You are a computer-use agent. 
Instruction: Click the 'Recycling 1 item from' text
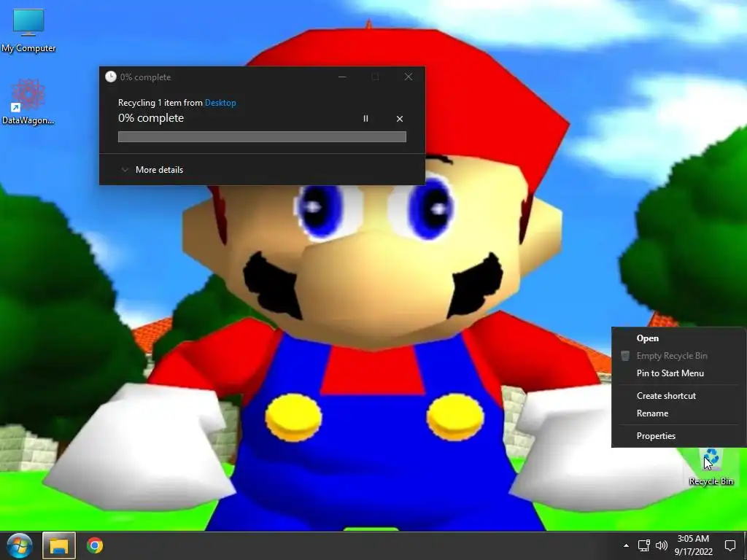(160, 103)
